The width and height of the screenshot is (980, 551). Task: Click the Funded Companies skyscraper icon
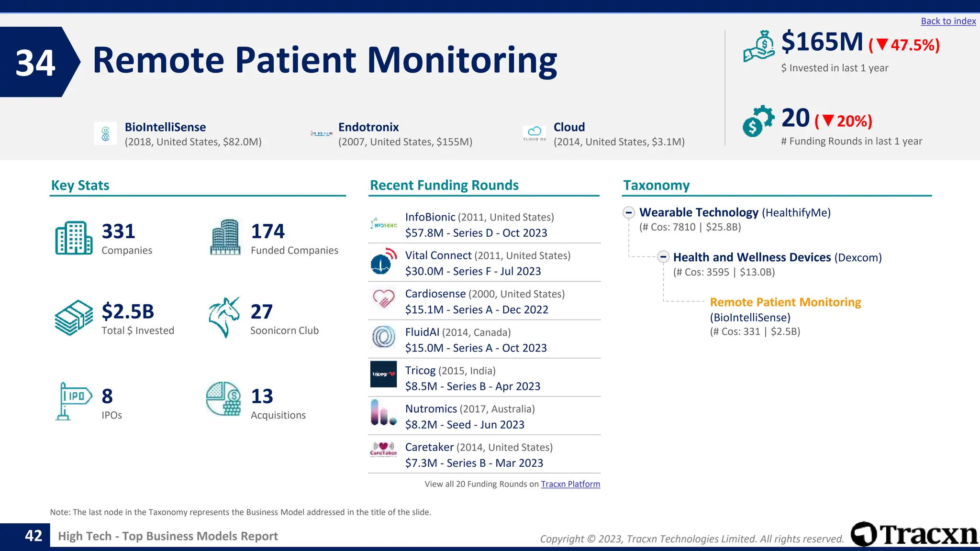click(x=225, y=237)
